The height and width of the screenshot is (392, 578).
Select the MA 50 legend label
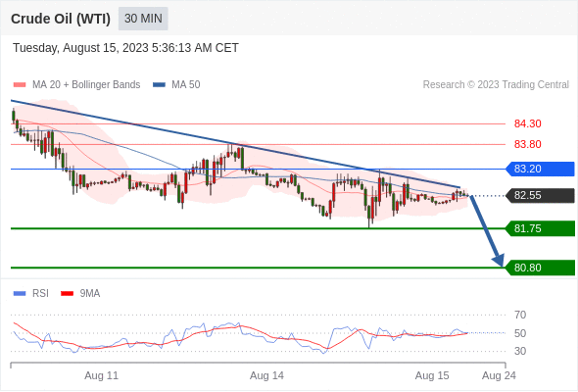(x=186, y=85)
